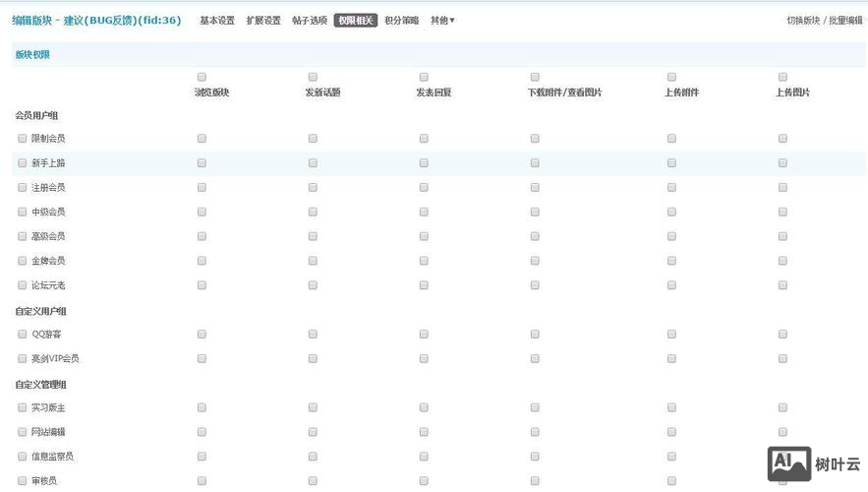Click the 编辑版块 - 建议(BUG反馈) page title
Image resolution: width=868 pixels, height=492 pixels.
(97, 21)
